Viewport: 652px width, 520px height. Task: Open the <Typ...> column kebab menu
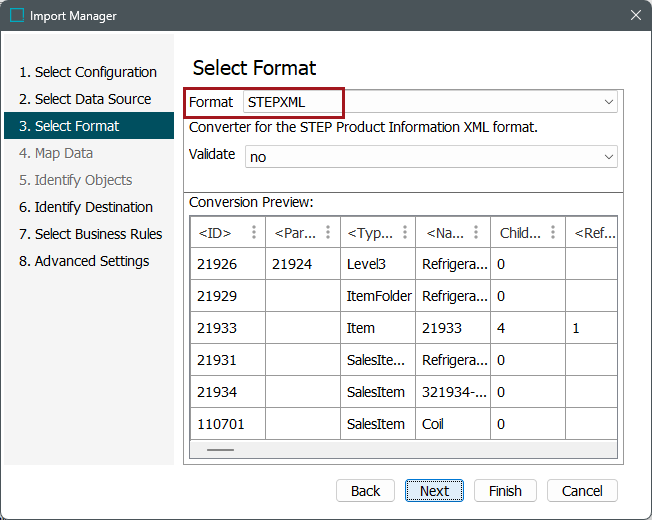coord(404,233)
